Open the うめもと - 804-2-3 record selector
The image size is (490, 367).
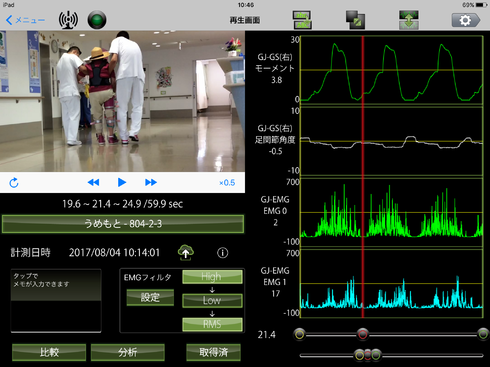[123, 224]
